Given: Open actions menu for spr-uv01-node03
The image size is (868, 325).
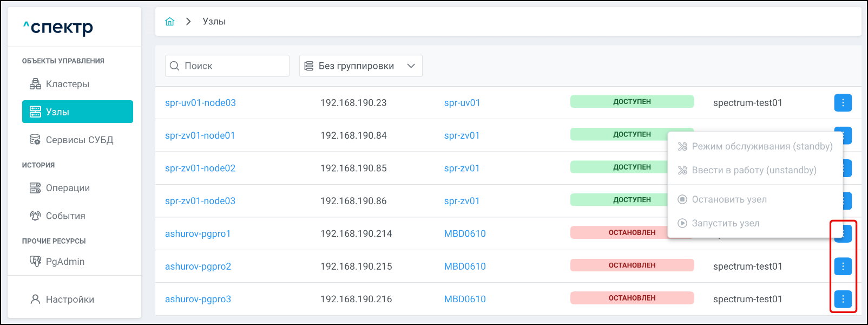Looking at the screenshot, I should pos(843,102).
